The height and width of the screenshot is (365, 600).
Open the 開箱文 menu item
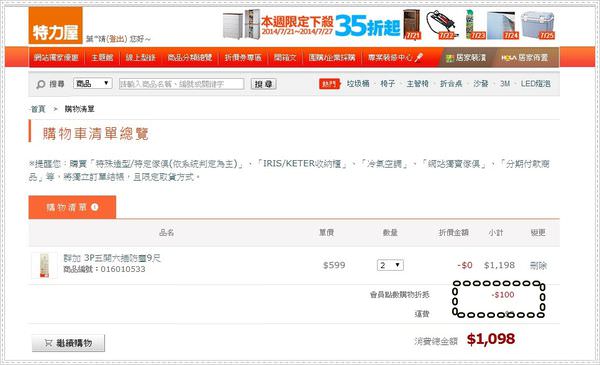coord(285,57)
